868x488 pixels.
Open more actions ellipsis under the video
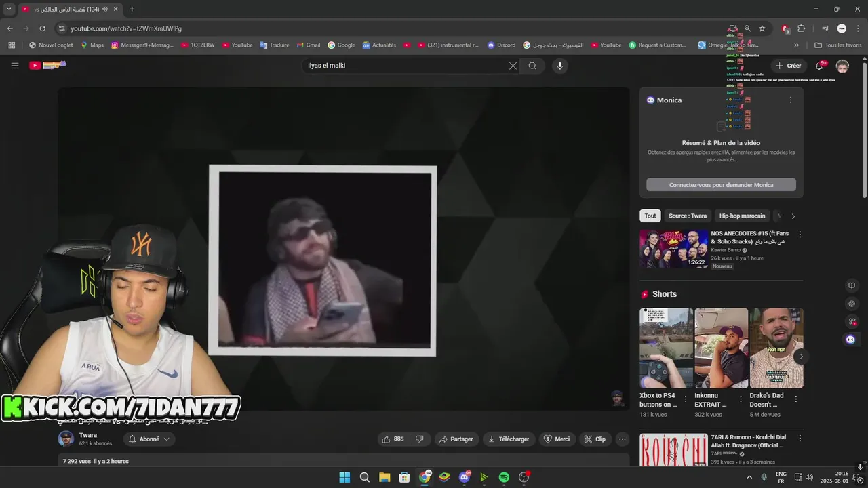coord(622,439)
